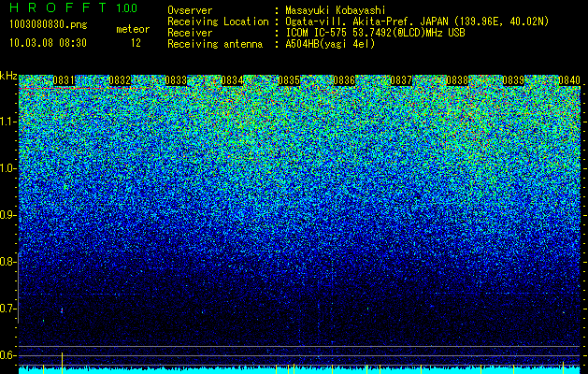Click the HROFFT 1.0.0 title text

pyautogui.click(x=73, y=7)
